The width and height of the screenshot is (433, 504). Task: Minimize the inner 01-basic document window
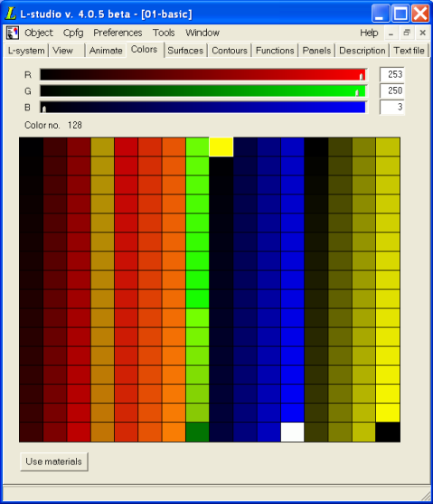pos(391,33)
